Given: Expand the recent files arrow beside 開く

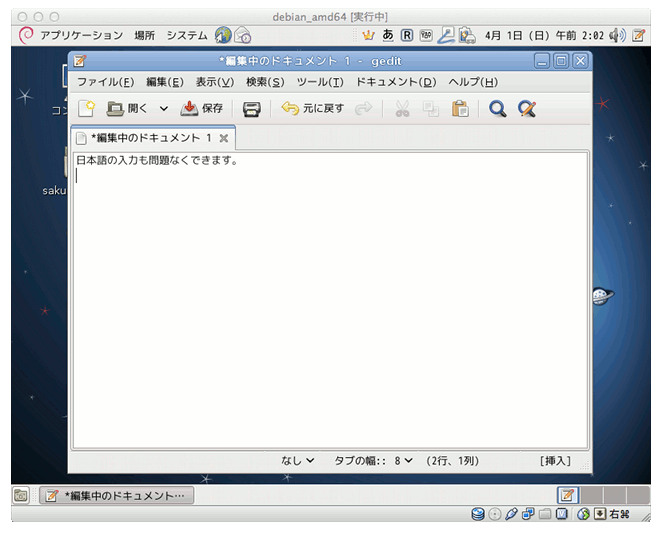Looking at the screenshot, I should [164, 109].
